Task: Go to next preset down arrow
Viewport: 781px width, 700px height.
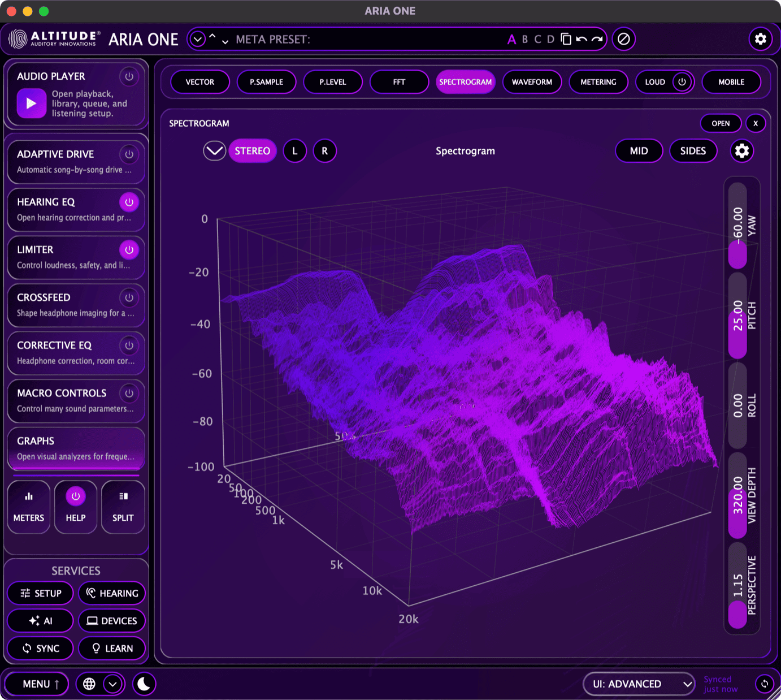Action: coord(225,42)
